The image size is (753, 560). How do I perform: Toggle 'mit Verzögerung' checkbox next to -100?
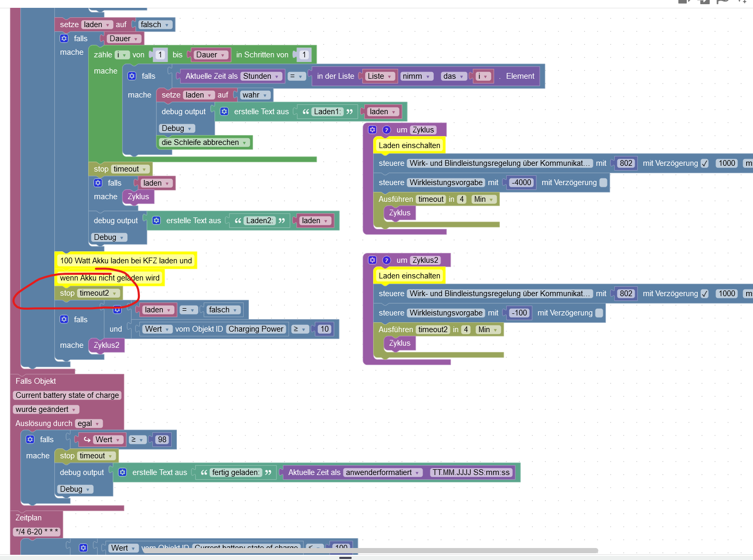click(x=599, y=313)
